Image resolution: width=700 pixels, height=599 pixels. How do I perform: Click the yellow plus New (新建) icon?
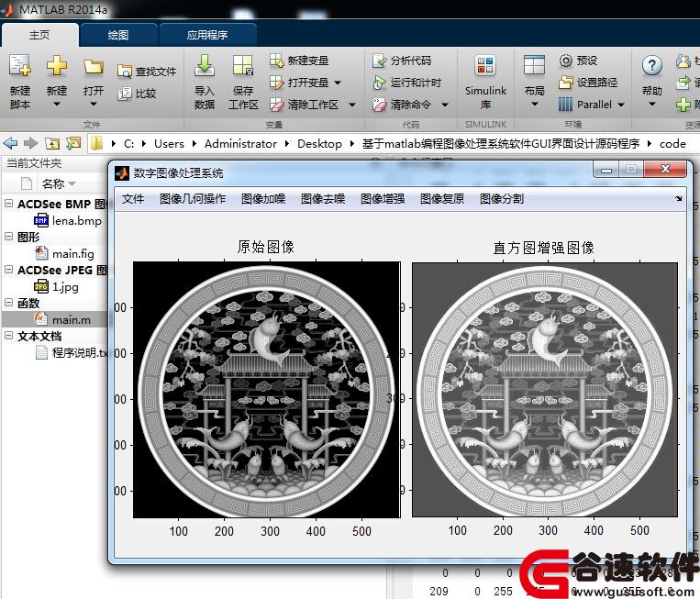click(57, 66)
